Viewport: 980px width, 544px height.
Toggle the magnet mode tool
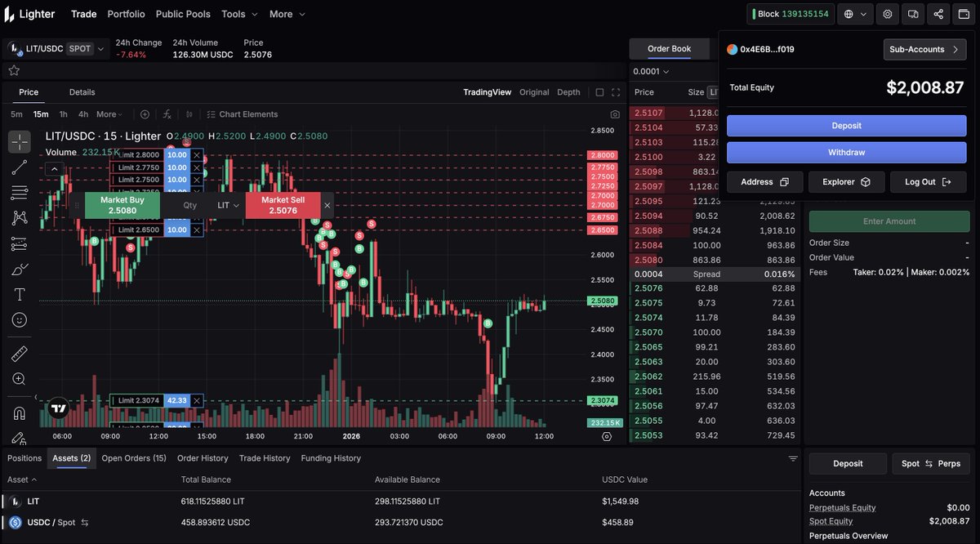[20, 413]
